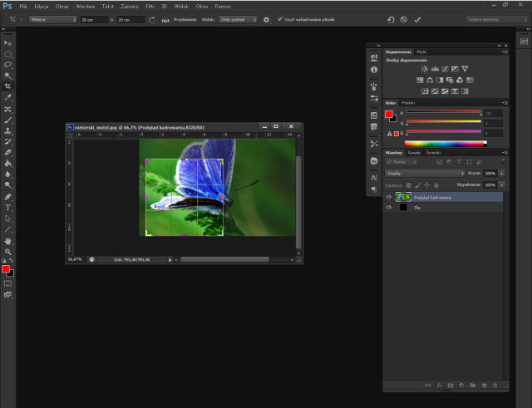The width and height of the screenshot is (532, 408).
Task: Hide the 'Tło' layer
Action: 389,207
